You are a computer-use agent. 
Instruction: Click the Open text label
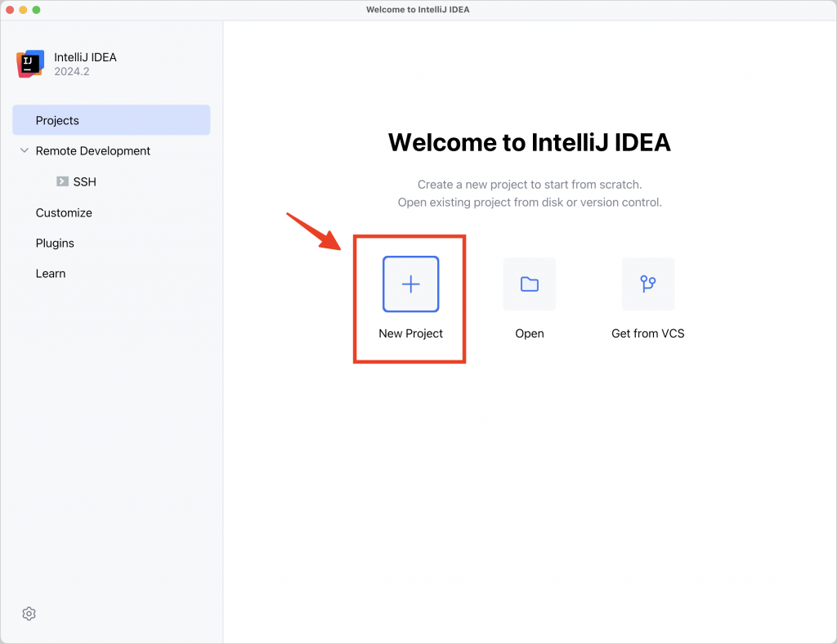pos(530,333)
